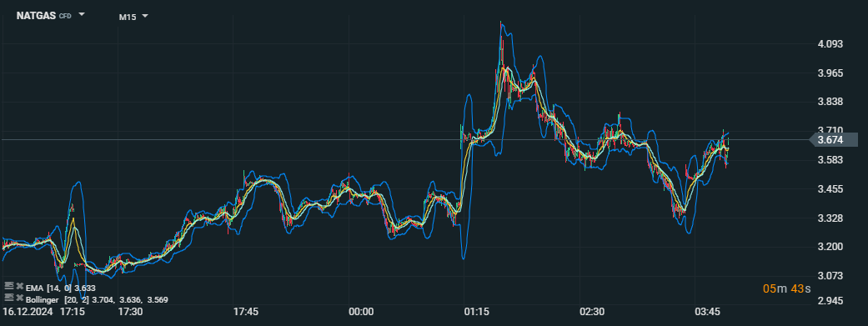Viewport: 868px width, 326px height.
Task: Click the current price tag 3.674
Action: tap(834, 139)
